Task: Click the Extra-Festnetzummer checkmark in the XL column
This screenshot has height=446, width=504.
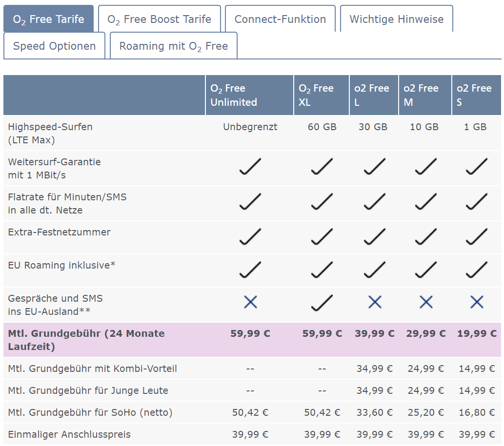Action: click(x=322, y=236)
